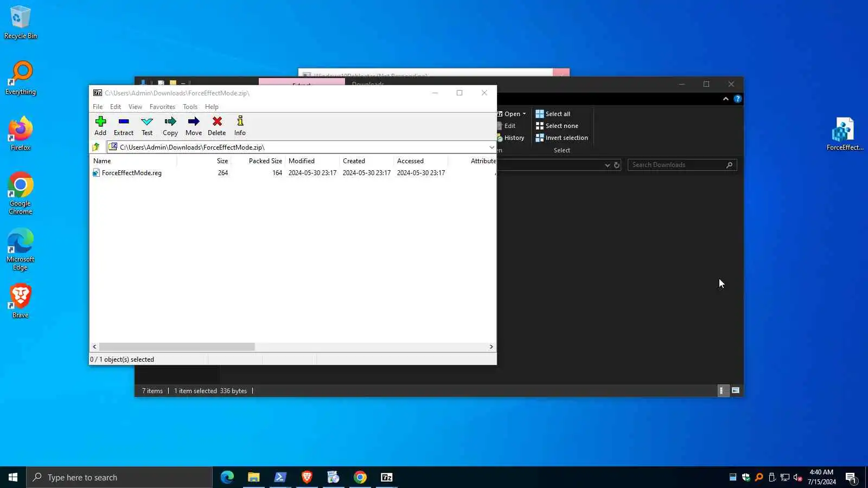This screenshot has width=868, height=488.
Task: Click the taskbar search box
Action: tap(119, 477)
